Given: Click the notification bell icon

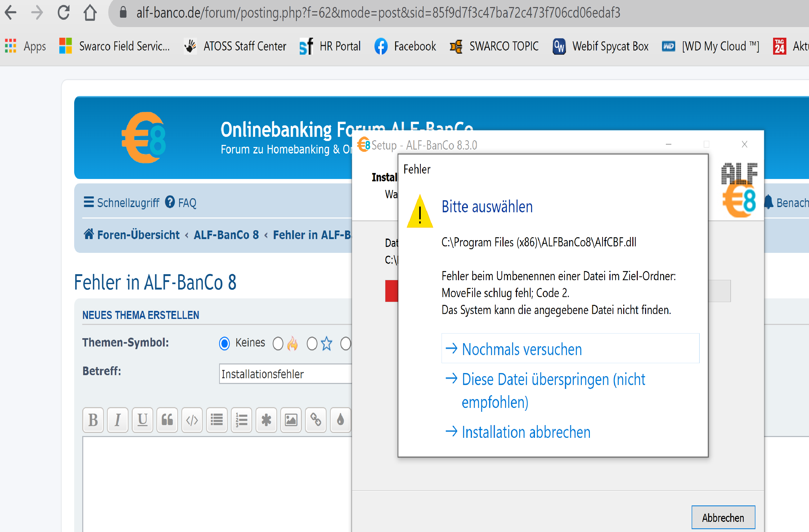Looking at the screenshot, I should click(769, 202).
